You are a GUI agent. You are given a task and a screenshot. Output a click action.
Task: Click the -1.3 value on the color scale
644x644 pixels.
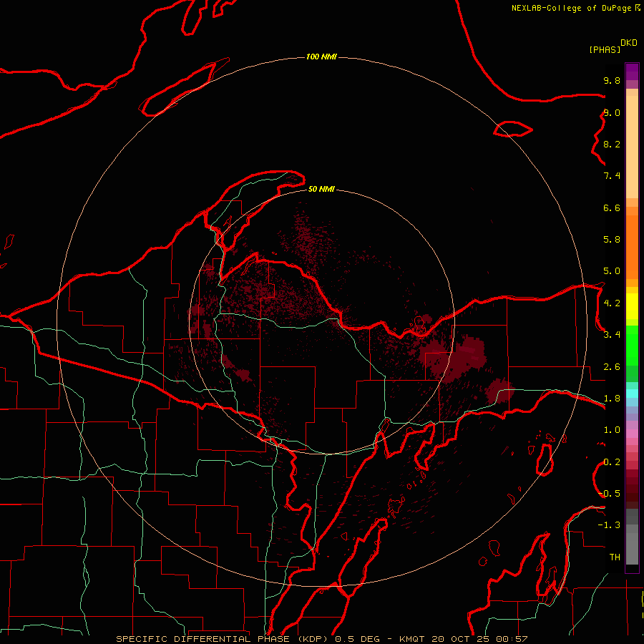click(609, 525)
